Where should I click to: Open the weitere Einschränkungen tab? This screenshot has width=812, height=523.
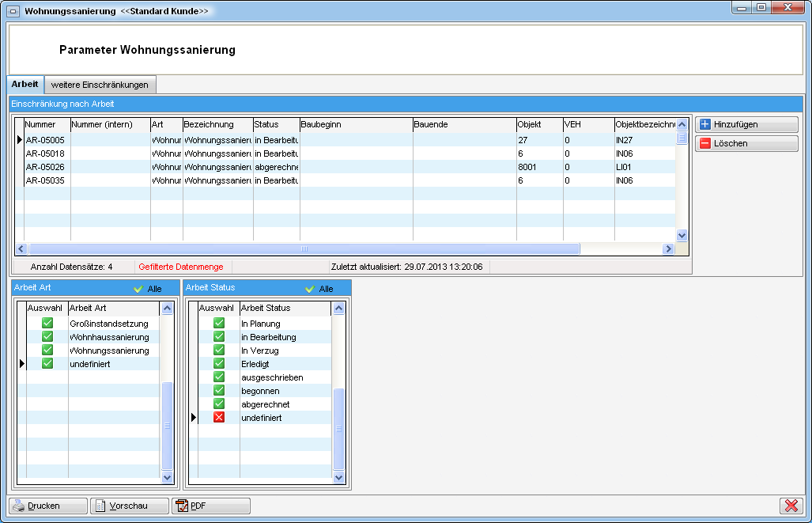pos(100,85)
